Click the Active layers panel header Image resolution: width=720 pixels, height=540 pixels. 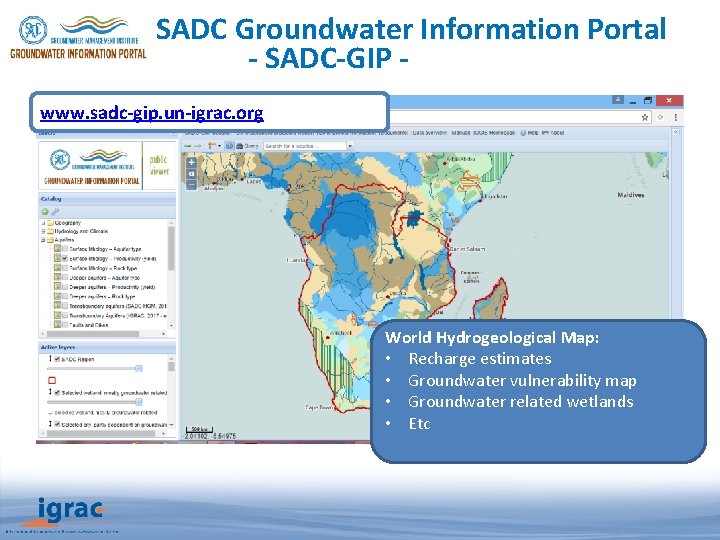[107, 347]
